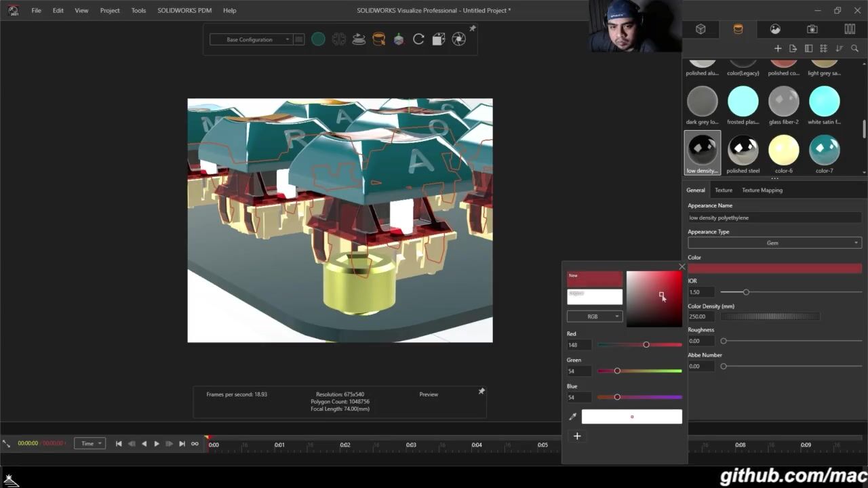868x488 pixels.
Task: Open the Models tab cube icon
Action: [x=701, y=29]
